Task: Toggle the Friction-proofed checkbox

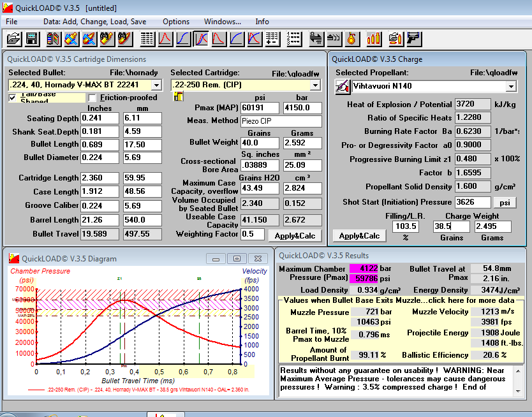Action: click(92, 98)
